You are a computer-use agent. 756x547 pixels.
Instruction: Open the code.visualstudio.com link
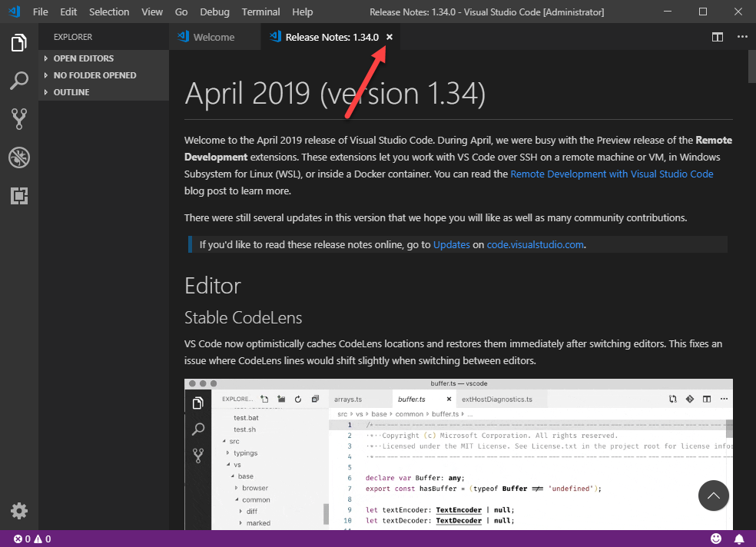[535, 245]
